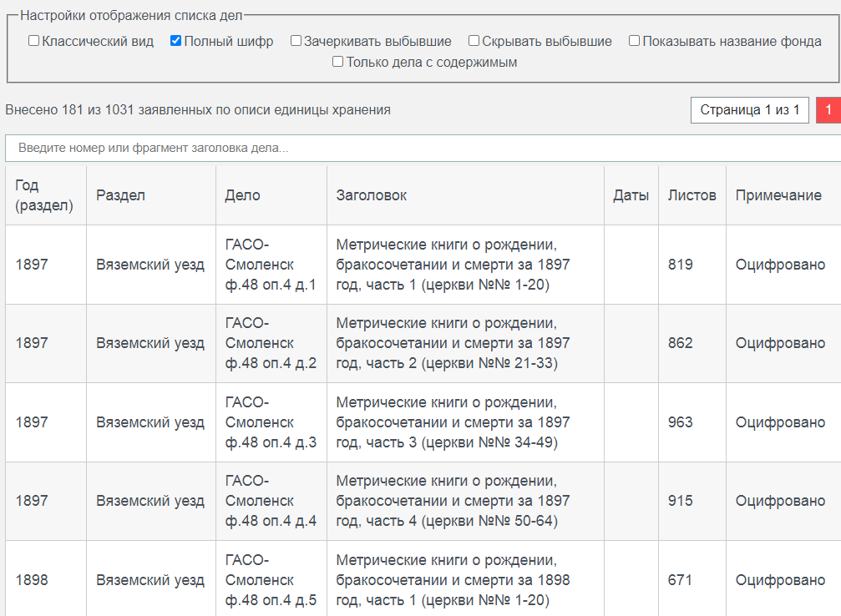841x616 pixels.
Task: Click sheet count 819
Action: click(680, 265)
